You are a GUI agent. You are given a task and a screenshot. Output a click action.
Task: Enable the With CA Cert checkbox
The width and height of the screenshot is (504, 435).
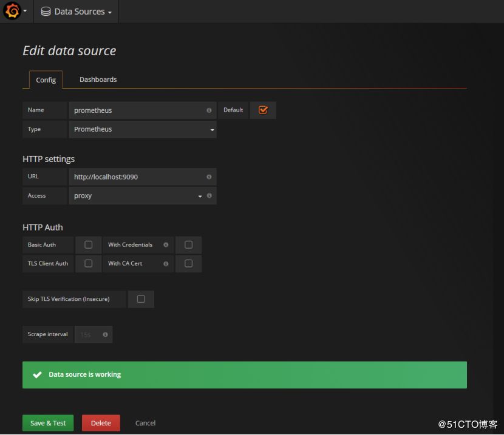189,263
